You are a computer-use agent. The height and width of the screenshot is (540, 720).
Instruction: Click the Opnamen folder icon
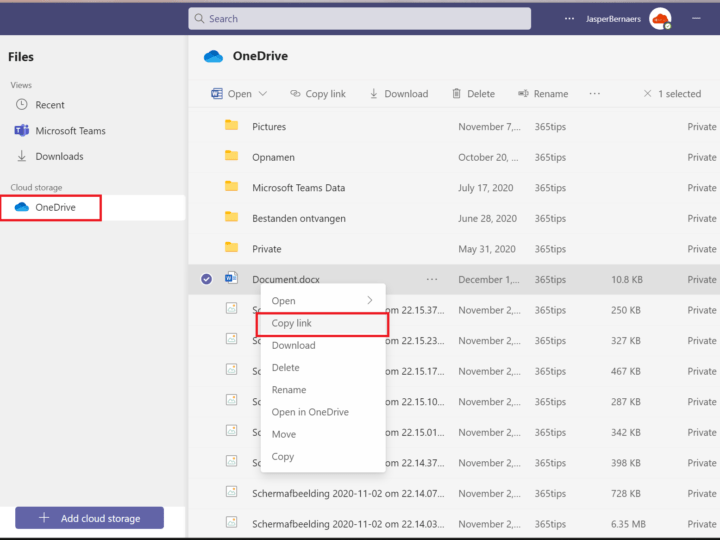point(231,156)
